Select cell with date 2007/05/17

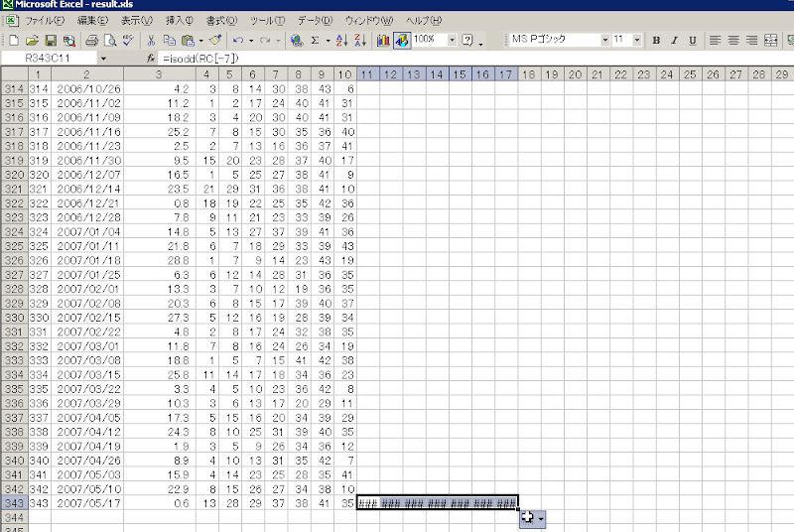pos(87,503)
